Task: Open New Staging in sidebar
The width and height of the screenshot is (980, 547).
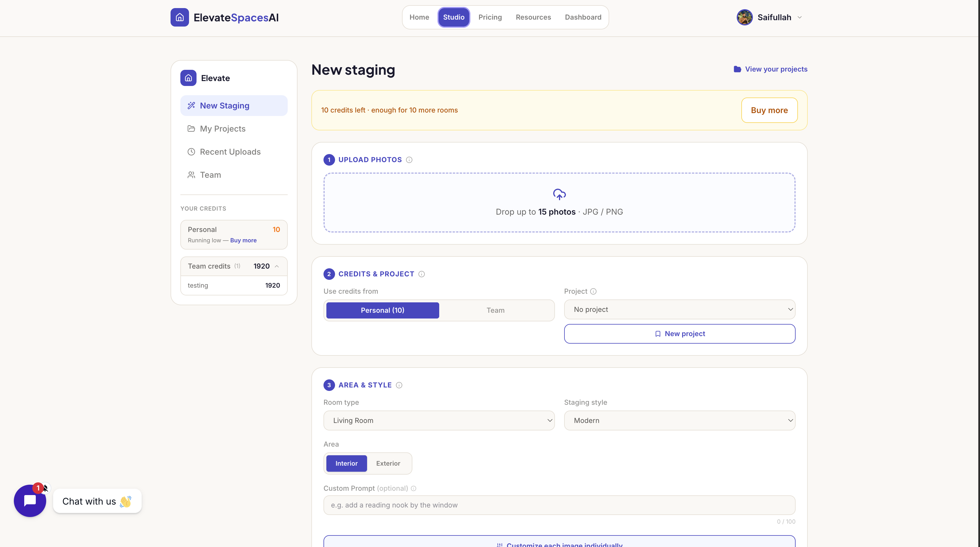Action: pos(233,106)
